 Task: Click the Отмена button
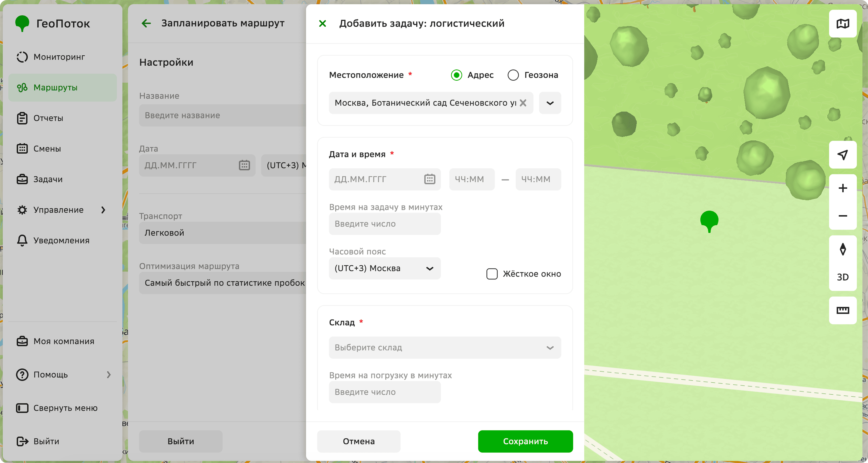358,441
